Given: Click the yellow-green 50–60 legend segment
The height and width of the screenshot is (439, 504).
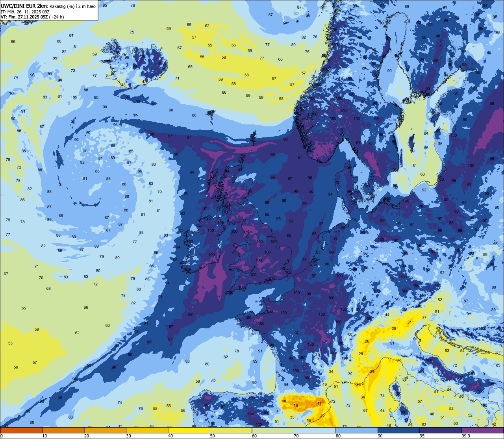Looking at the screenshot, I should (x=231, y=430).
